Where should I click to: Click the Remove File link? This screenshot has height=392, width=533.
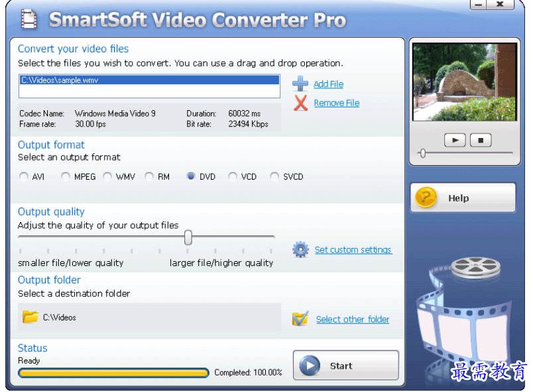[337, 103]
